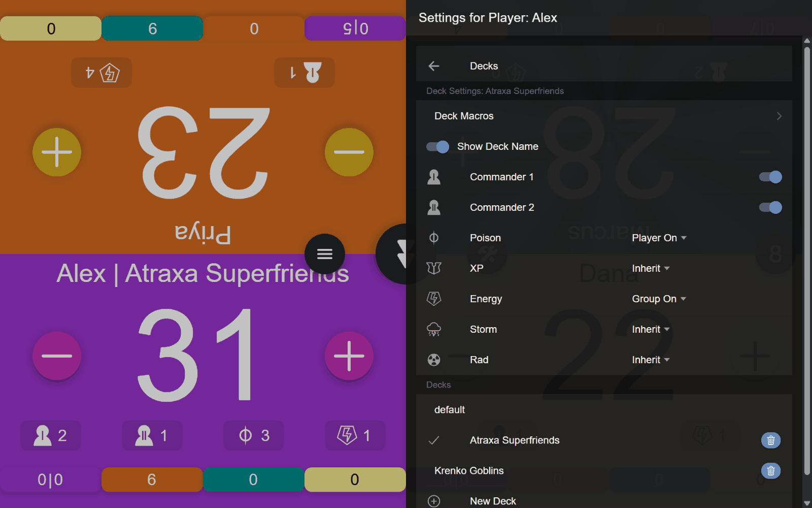812x508 pixels.
Task: Click Priya's energy counter showing 4
Action: coord(101,73)
